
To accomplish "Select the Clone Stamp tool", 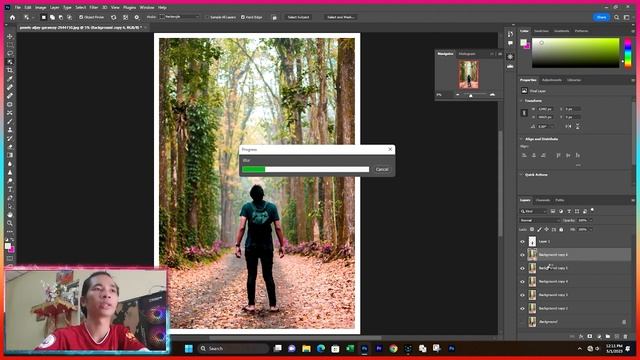I will (10, 130).
